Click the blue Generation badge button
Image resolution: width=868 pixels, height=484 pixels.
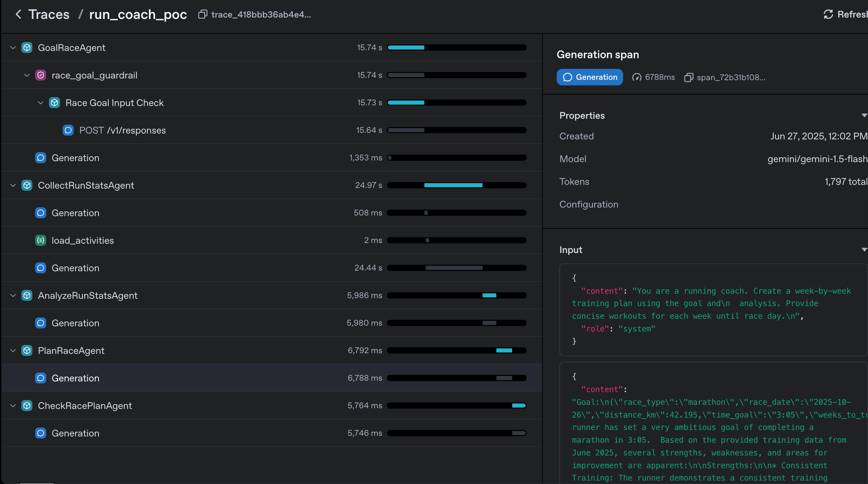[589, 77]
